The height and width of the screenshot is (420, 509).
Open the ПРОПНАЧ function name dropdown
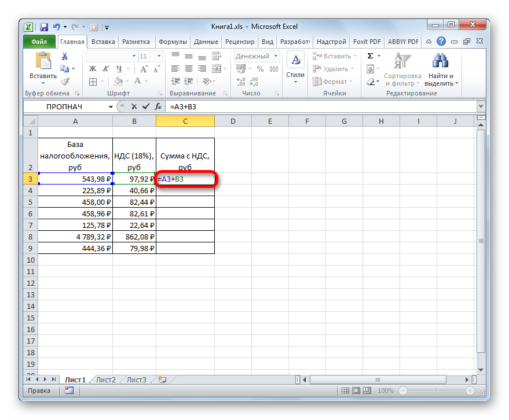tap(111, 106)
